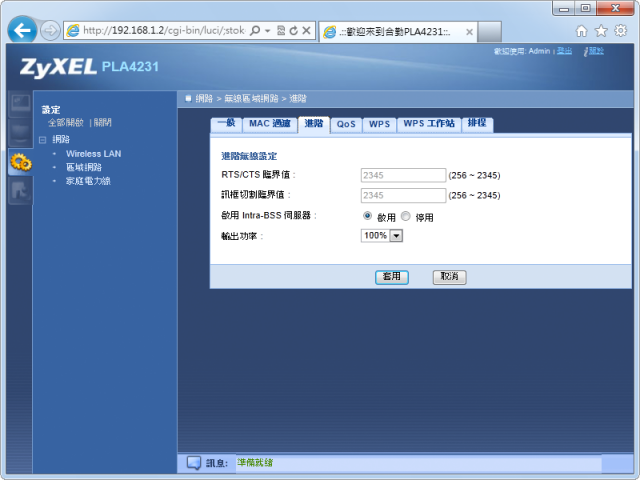The height and width of the screenshot is (480, 640).
Task: Click the logout link next to Admin
Action: (x=564, y=51)
